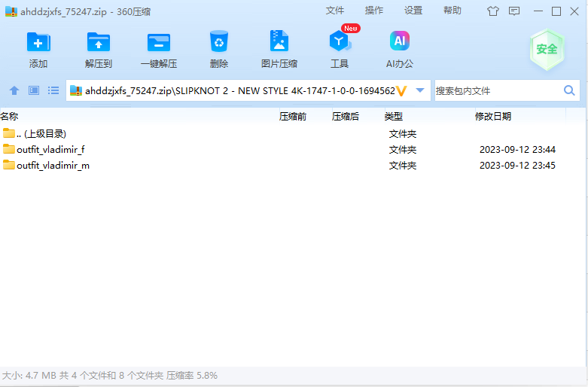Open the 操作 menu

pos(374,11)
